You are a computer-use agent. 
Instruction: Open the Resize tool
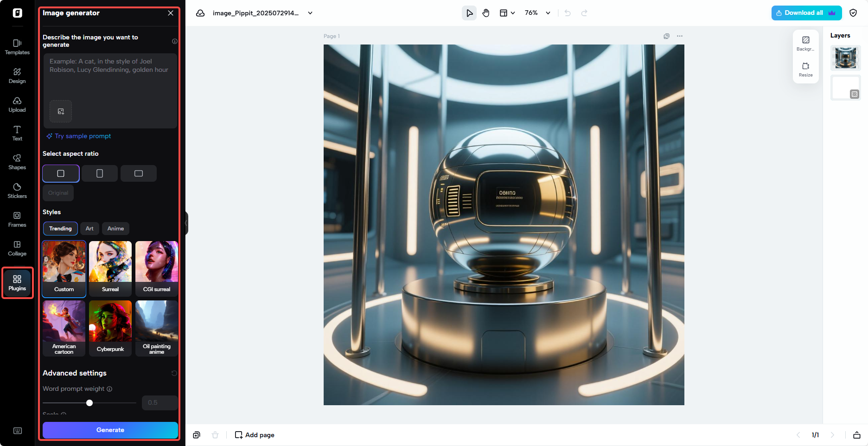pos(806,70)
